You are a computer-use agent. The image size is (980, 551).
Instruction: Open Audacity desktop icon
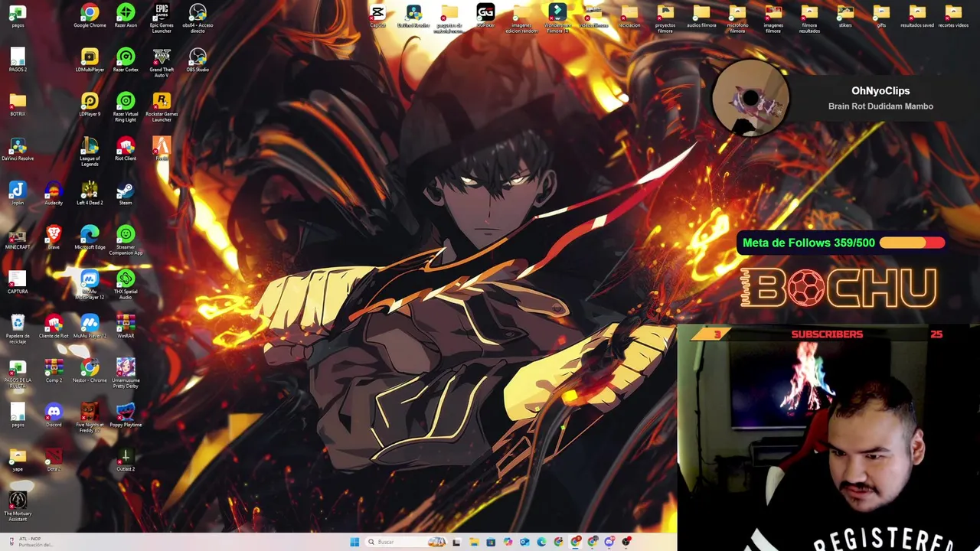tap(54, 193)
